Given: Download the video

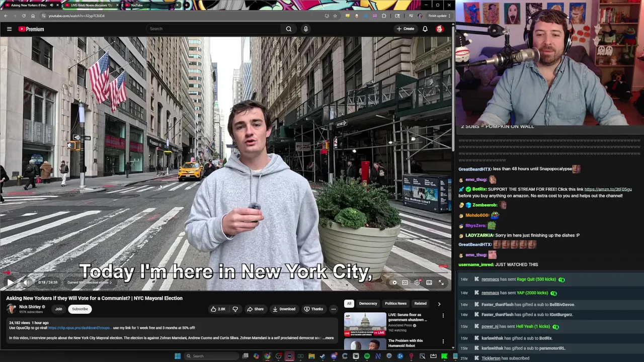Looking at the screenshot, I should (x=284, y=309).
